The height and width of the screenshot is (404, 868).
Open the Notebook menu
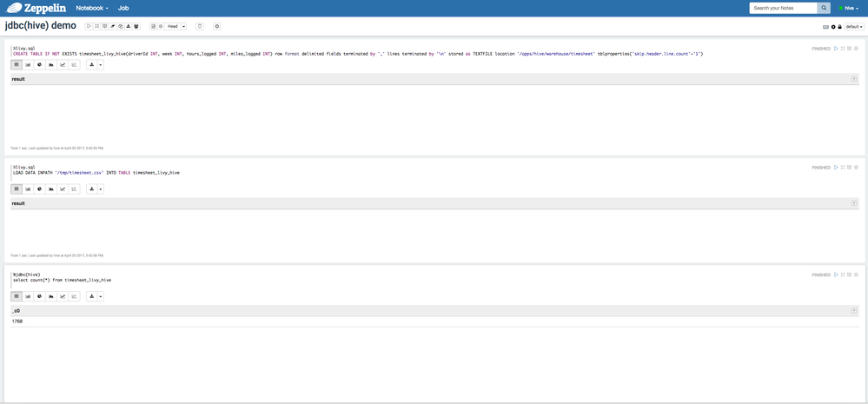pyautogui.click(x=92, y=9)
